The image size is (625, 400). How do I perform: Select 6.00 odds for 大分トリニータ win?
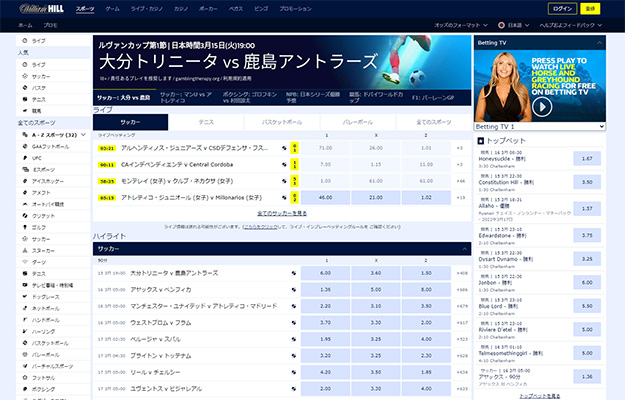pyautogui.click(x=325, y=273)
